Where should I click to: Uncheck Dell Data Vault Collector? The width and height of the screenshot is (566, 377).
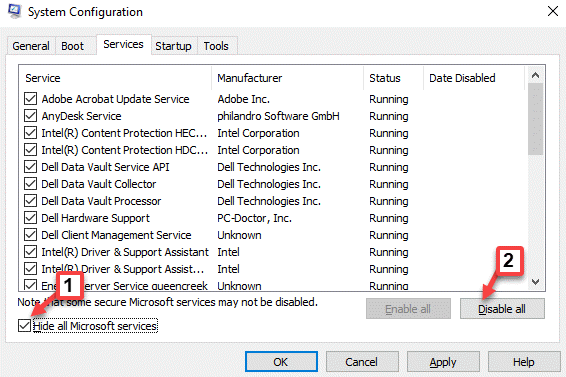point(30,183)
